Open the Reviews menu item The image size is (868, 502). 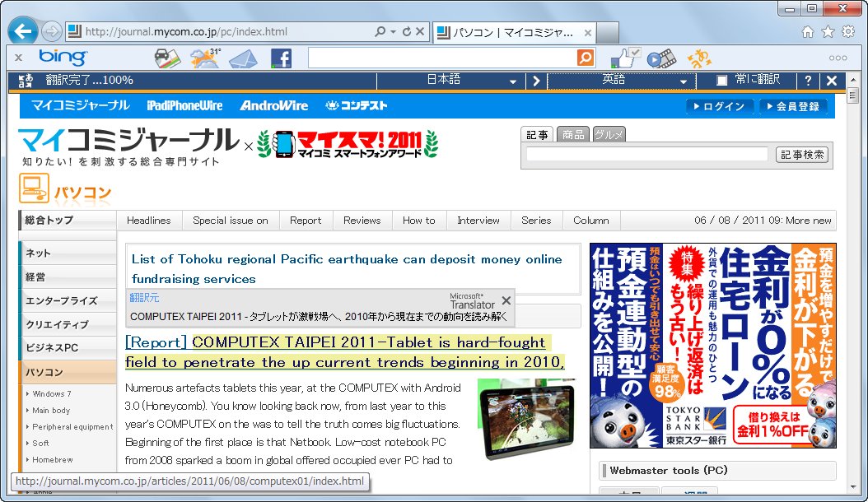pos(362,221)
